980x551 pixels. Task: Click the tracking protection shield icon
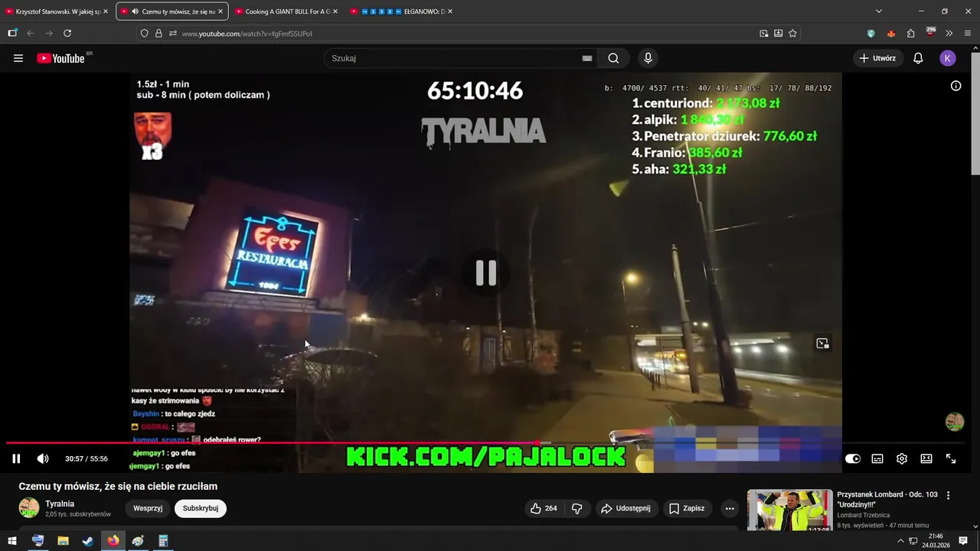[144, 33]
